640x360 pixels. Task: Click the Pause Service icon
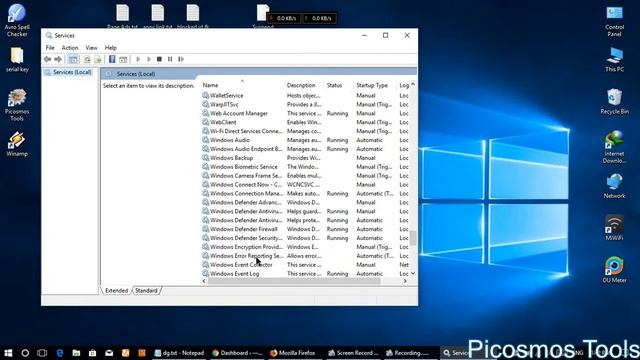(170, 59)
